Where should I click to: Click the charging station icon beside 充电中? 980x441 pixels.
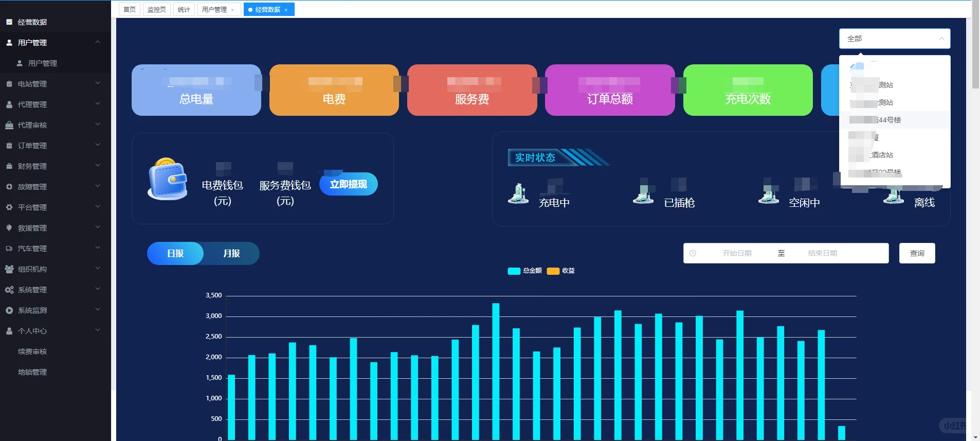[518, 194]
